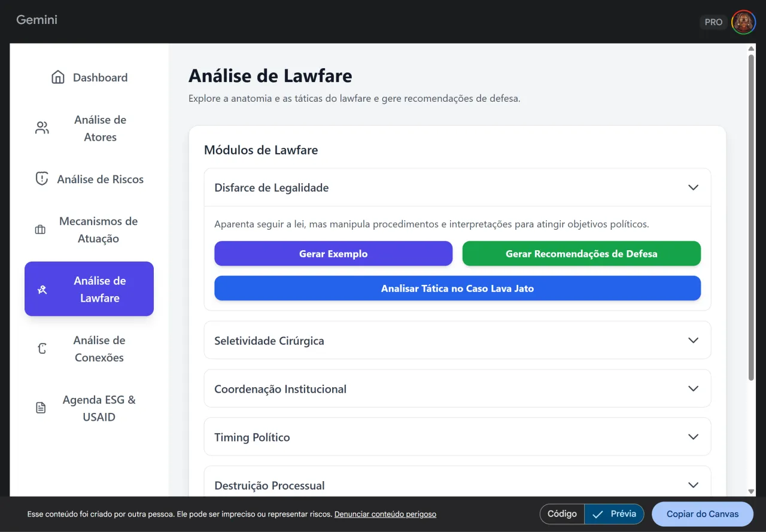Open Agenda ESG & USAID menu item
766x532 pixels.
(89, 408)
